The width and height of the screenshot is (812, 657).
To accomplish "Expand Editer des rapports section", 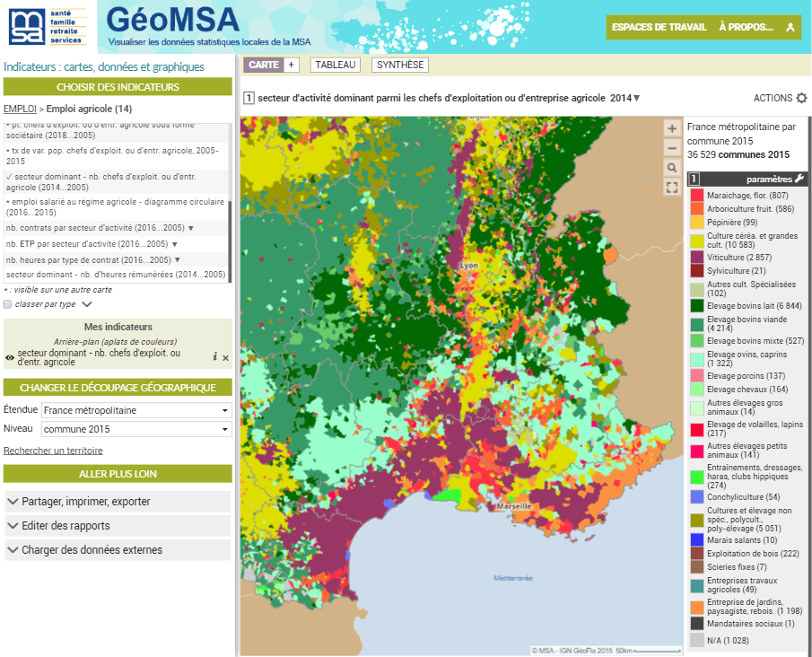I will pos(118,525).
